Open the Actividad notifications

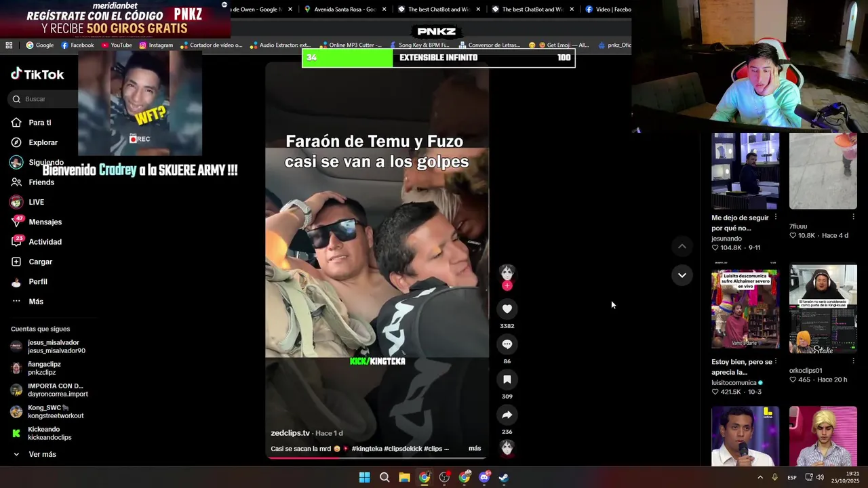pyautogui.click(x=45, y=242)
